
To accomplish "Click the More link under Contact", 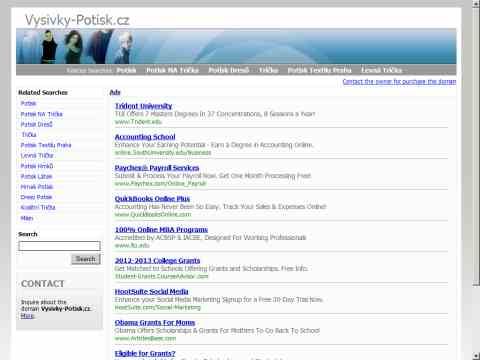I will (x=27, y=316).
